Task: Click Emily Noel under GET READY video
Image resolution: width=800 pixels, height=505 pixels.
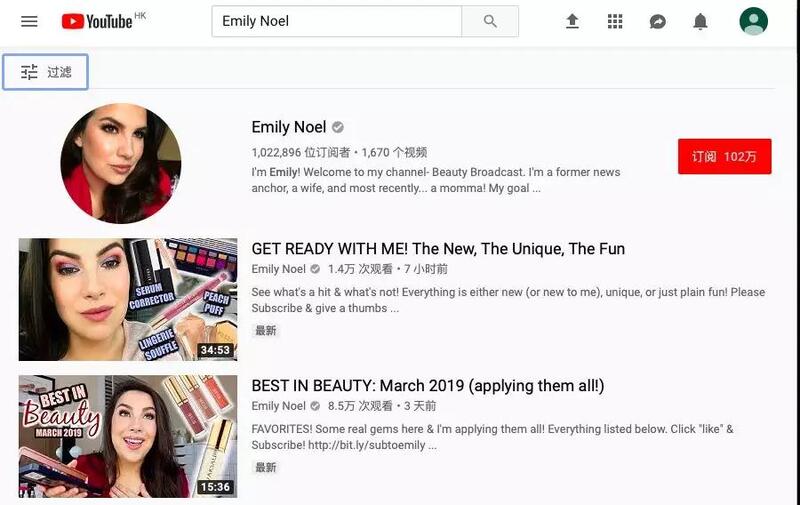Action: (x=279, y=269)
